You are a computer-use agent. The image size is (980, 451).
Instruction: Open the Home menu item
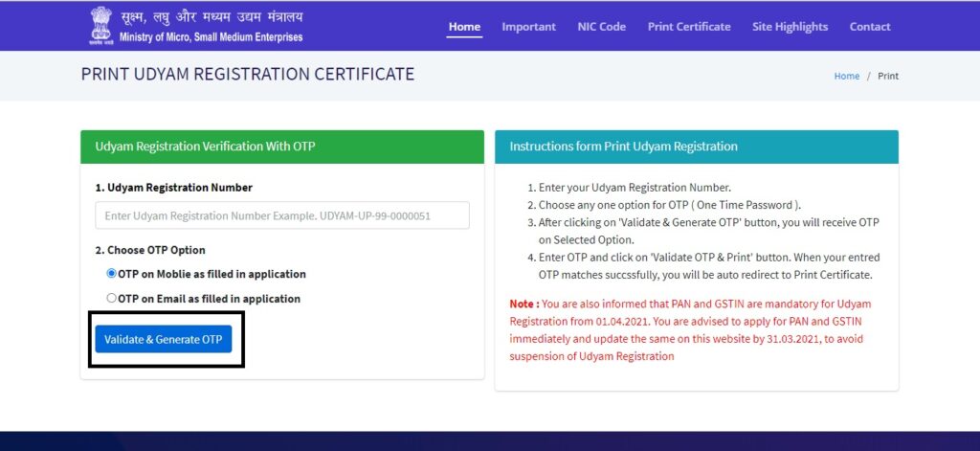coord(464,27)
